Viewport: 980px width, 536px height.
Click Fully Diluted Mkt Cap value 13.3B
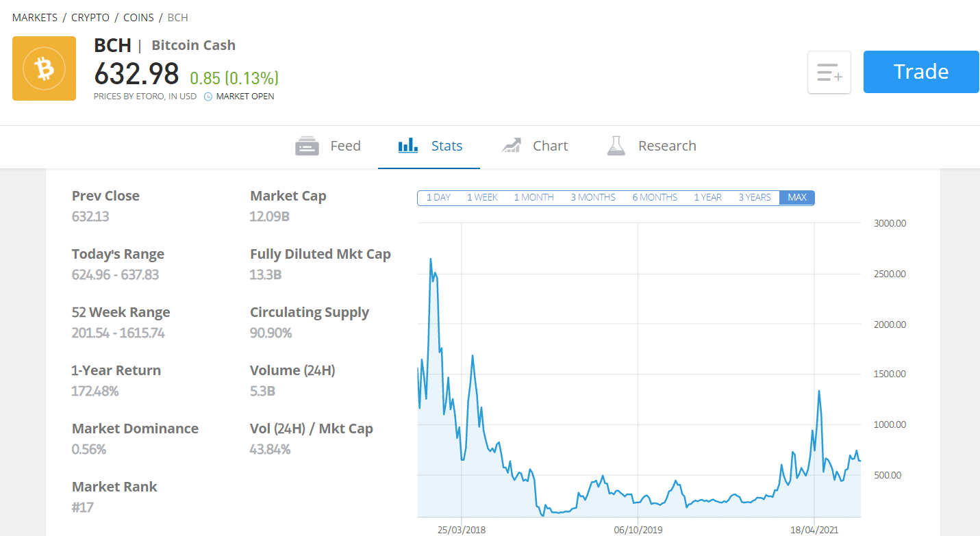pyautogui.click(x=266, y=275)
